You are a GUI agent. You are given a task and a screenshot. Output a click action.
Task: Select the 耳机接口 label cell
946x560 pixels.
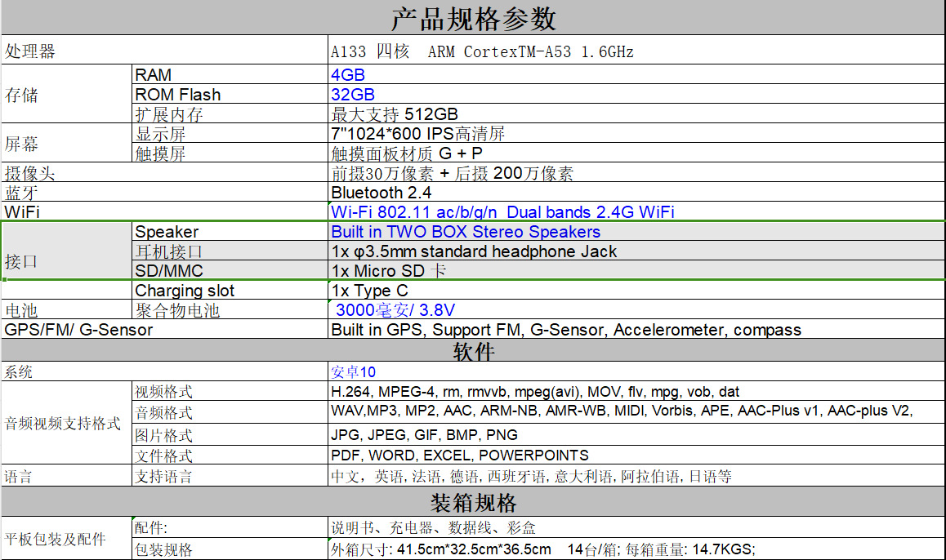point(230,250)
